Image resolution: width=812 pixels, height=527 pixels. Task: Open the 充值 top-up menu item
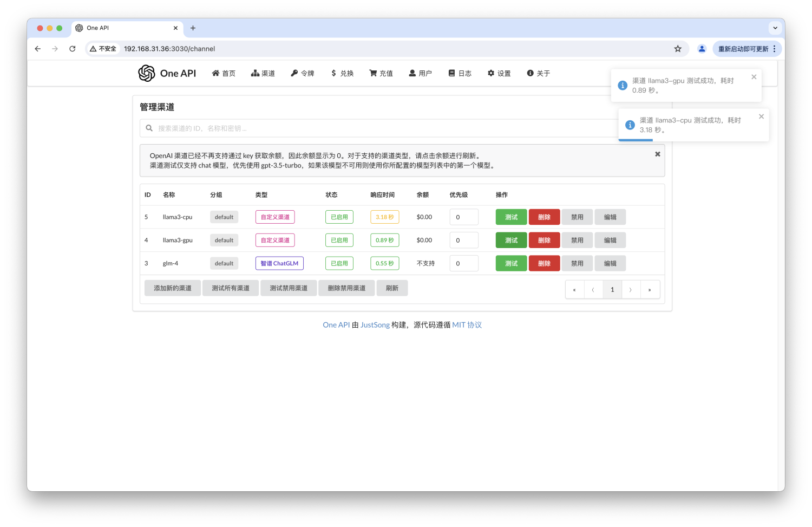coord(381,73)
